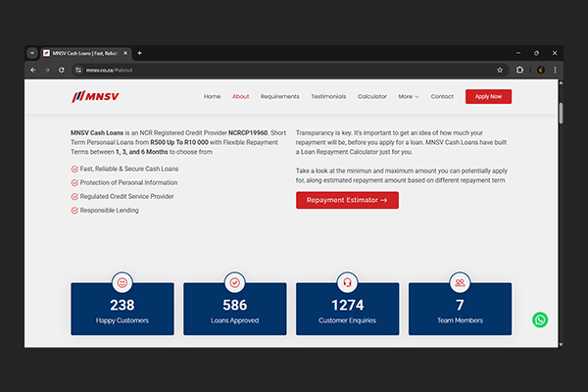Screen dimensions: 588x392
Task: Reload the page
Action: (x=62, y=71)
